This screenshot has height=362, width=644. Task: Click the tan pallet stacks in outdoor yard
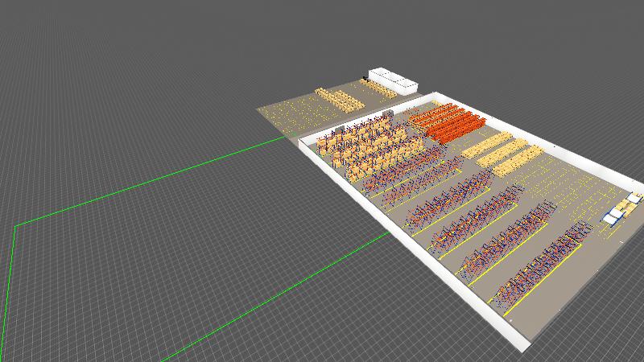click(340, 100)
